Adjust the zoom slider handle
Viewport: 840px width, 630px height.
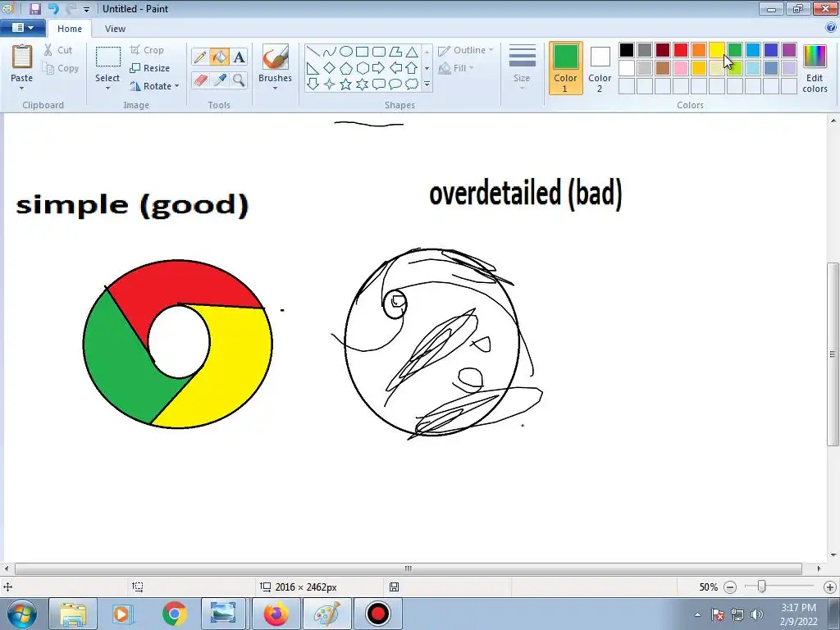761,587
